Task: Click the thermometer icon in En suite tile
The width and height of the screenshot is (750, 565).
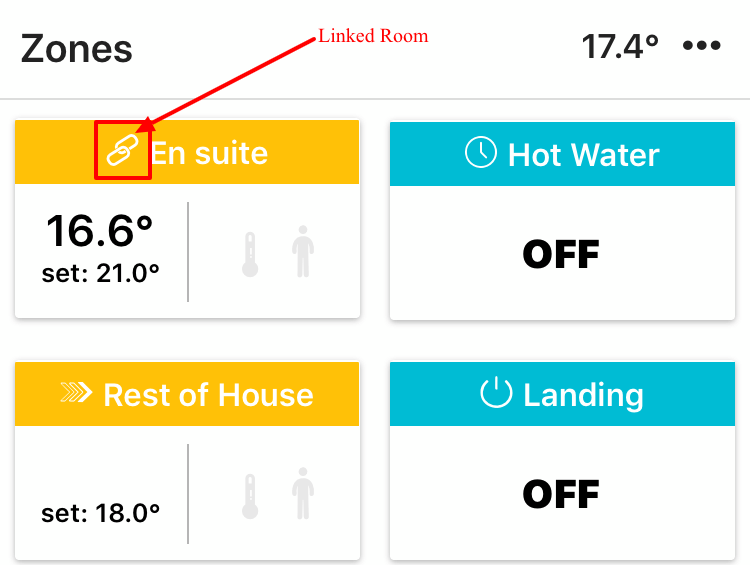Action: pyautogui.click(x=250, y=255)
